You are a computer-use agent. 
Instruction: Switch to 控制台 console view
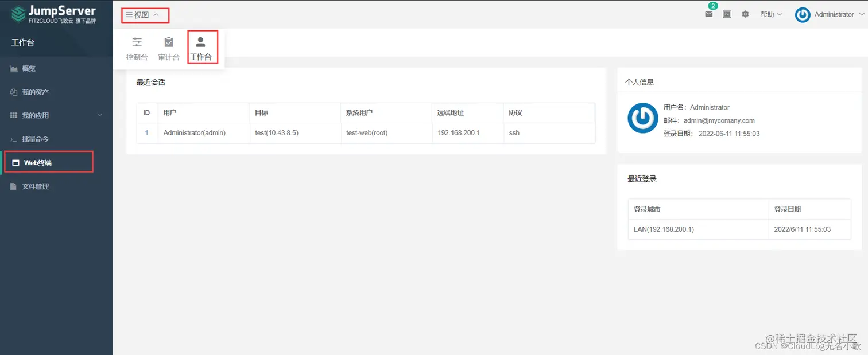[137, 49]
